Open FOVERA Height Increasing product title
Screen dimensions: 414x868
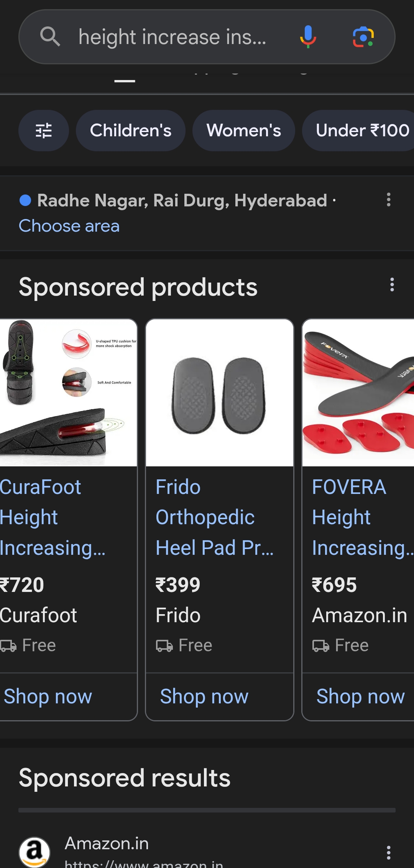(362, 517)
